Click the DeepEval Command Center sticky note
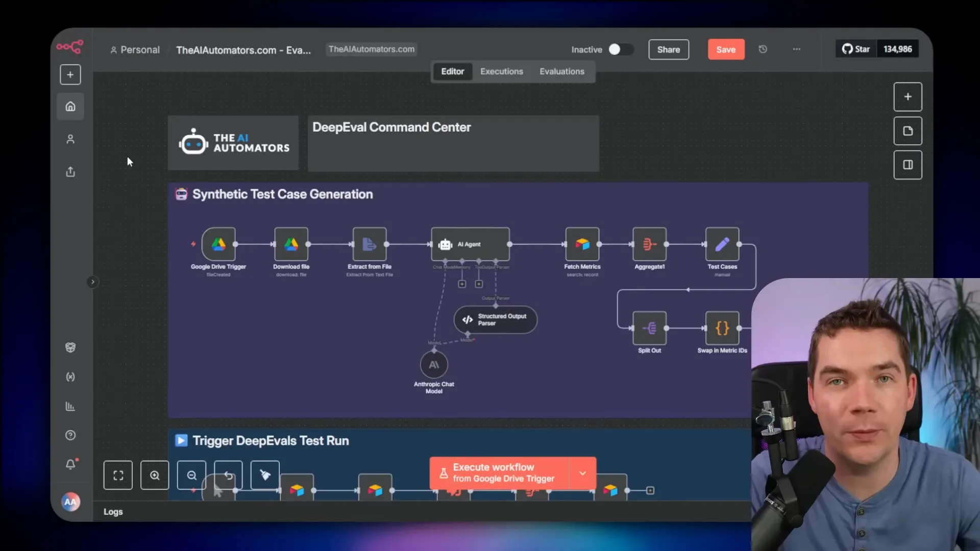 tap(453, 143)
